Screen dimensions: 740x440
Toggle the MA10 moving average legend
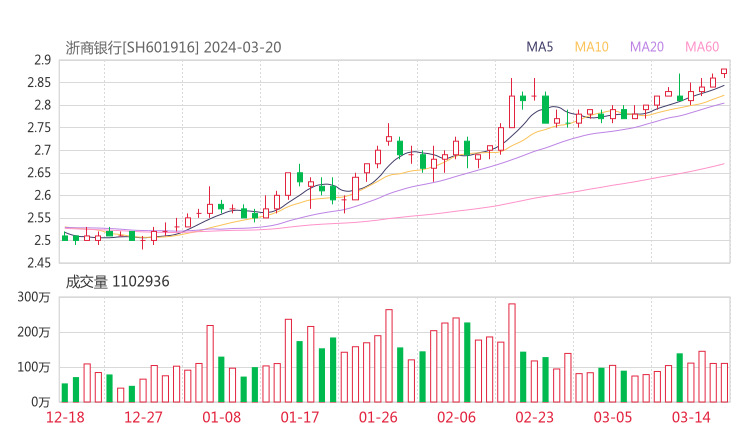click(x=591, y=47)
